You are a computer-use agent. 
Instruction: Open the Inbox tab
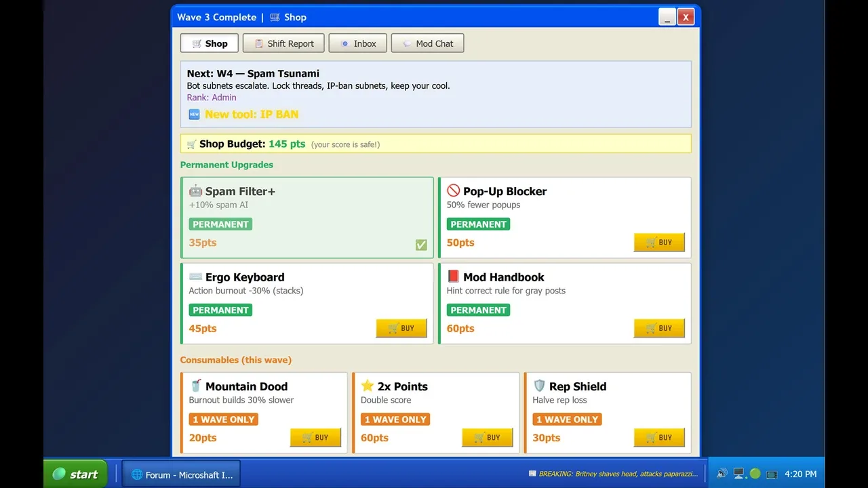pyautogui.click(x=357, y=43)
